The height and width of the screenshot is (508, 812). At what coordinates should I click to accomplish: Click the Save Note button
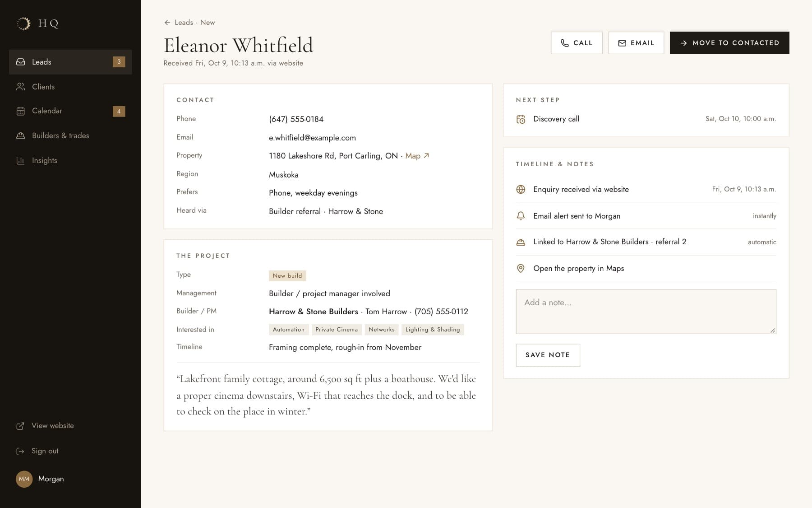[x=548, y=355]
